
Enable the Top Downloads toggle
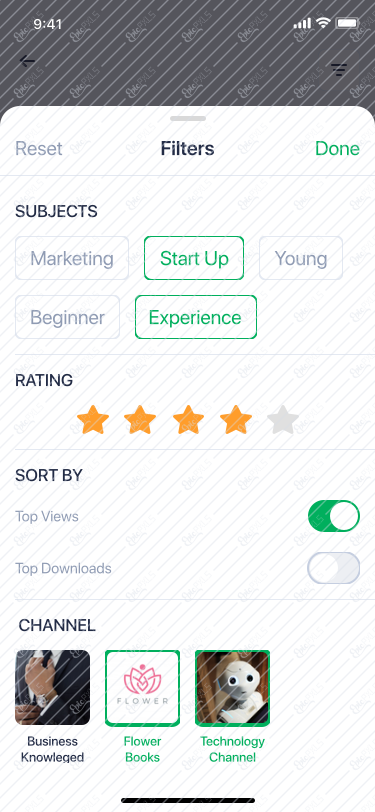point(334,568)
